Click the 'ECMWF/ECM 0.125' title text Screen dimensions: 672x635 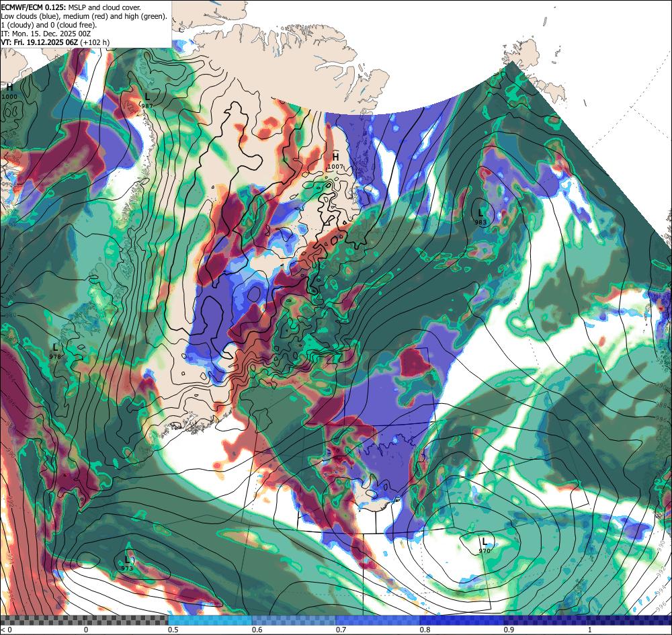coord(34,7)
